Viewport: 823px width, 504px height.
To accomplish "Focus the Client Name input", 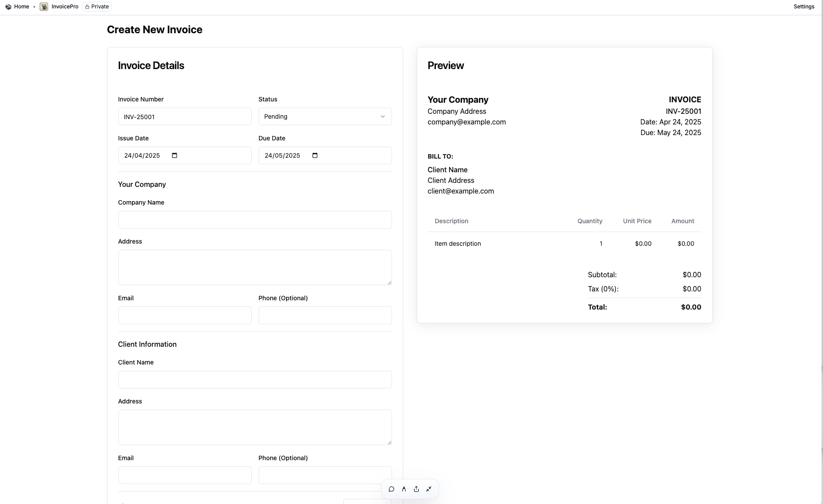I will pyautogui.click(x=255, y=380).
